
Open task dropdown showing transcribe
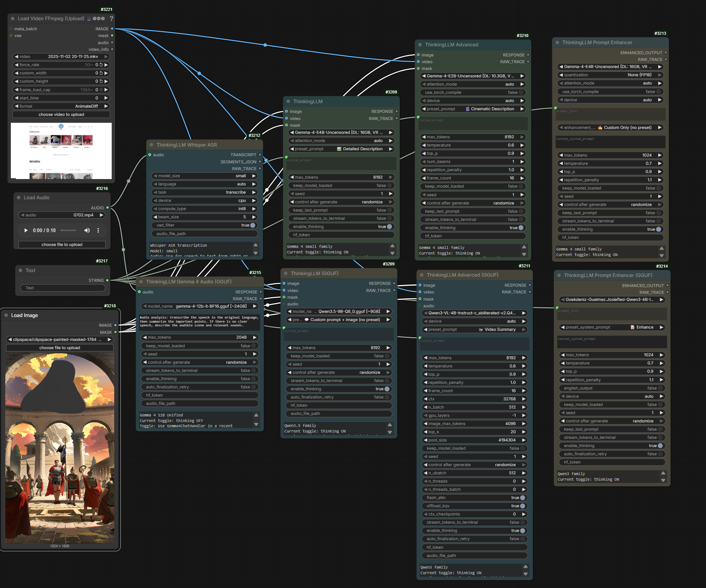pos(205,192)
